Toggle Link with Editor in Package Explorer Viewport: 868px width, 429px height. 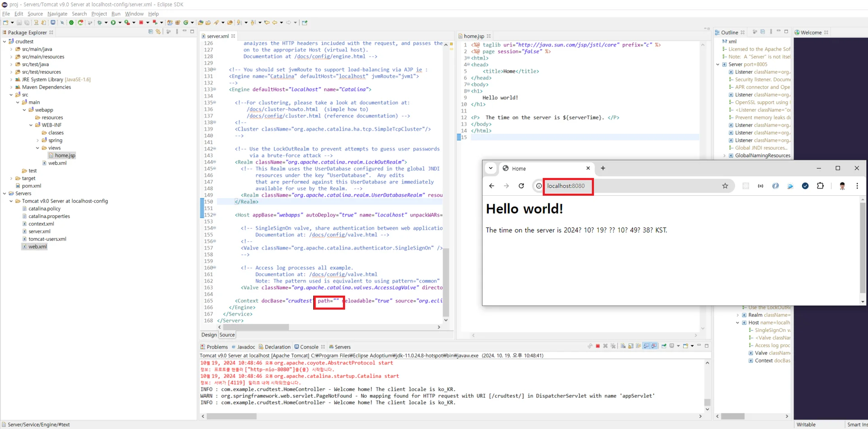158,32
